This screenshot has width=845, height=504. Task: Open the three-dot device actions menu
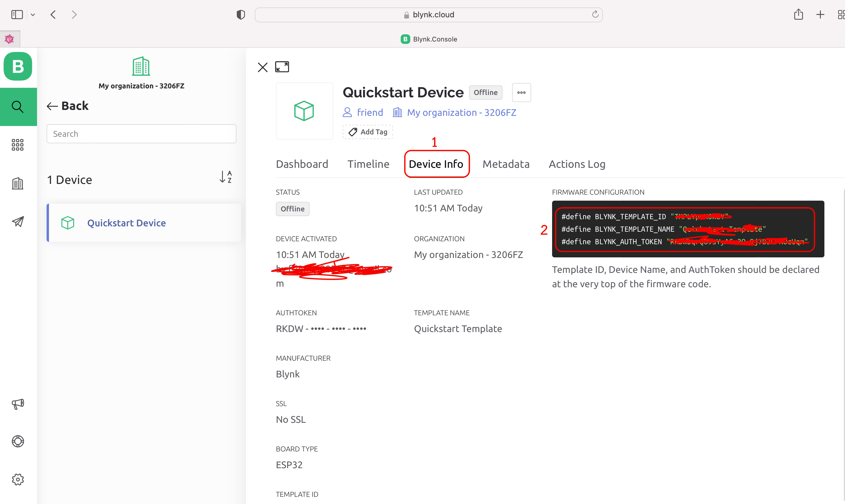coord(521,92)
